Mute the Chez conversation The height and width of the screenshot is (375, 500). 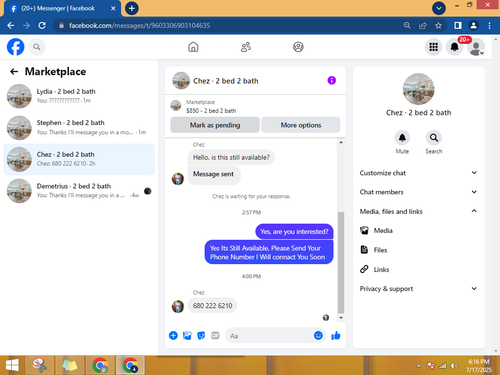pyautogui.click(x=402, y=138)
